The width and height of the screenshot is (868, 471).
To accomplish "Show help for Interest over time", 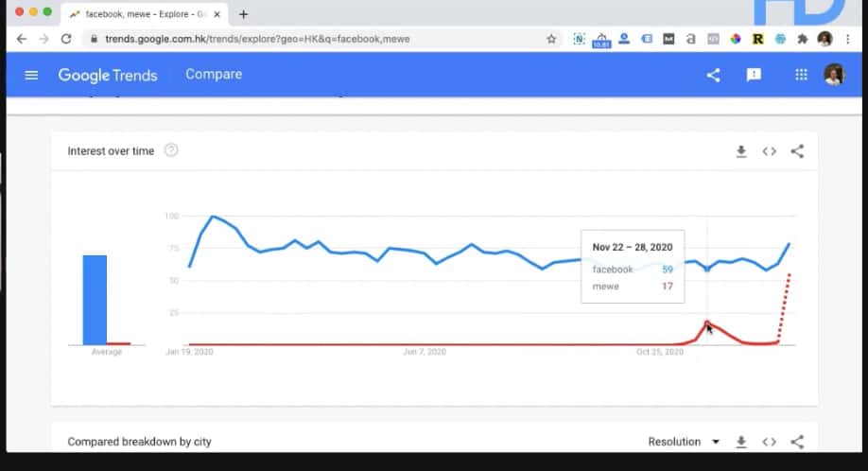I will pyautogui.click(x=171, y=150).
